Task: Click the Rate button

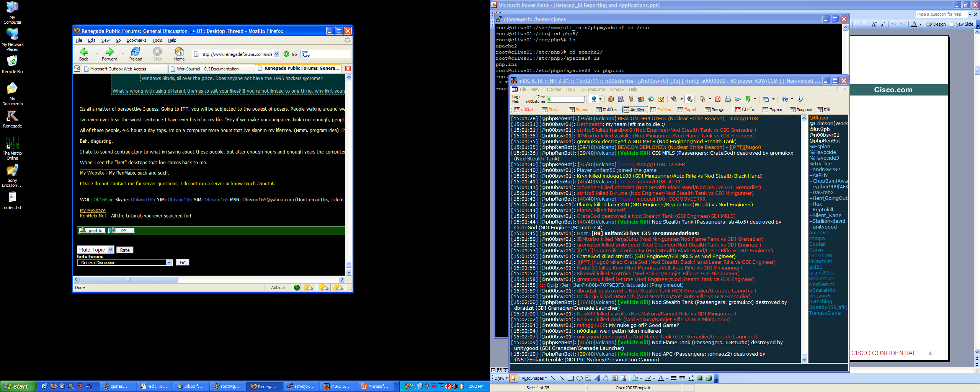Action: 125,250
